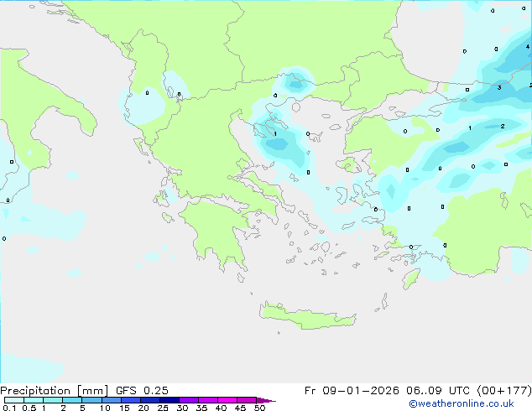Image resolution: width=532 pixels, height=411 pixels.
Task: Click the above-50 arrow tip of legend
Action: pos(266,400)
